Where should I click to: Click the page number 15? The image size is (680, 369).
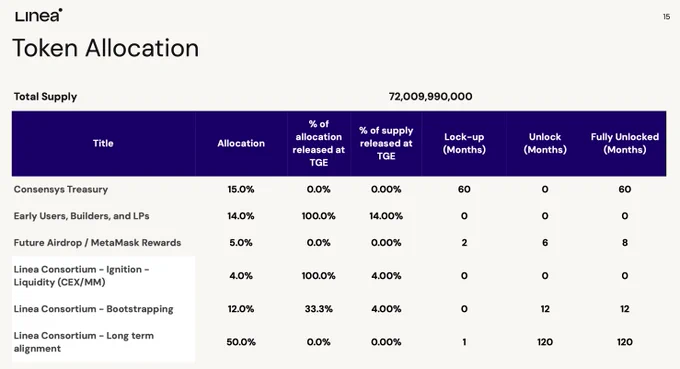click(x=667, y=16)
